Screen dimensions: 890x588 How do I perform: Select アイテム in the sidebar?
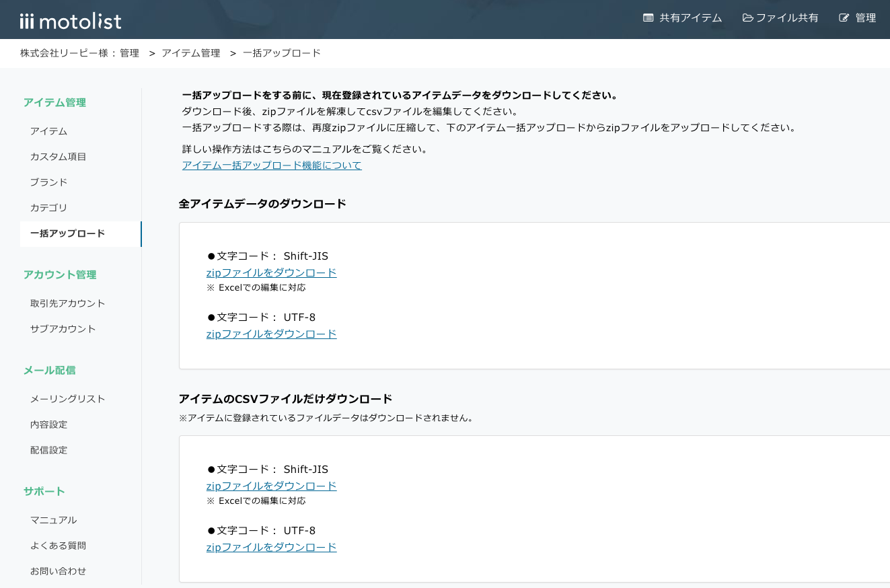pos(48,131)
